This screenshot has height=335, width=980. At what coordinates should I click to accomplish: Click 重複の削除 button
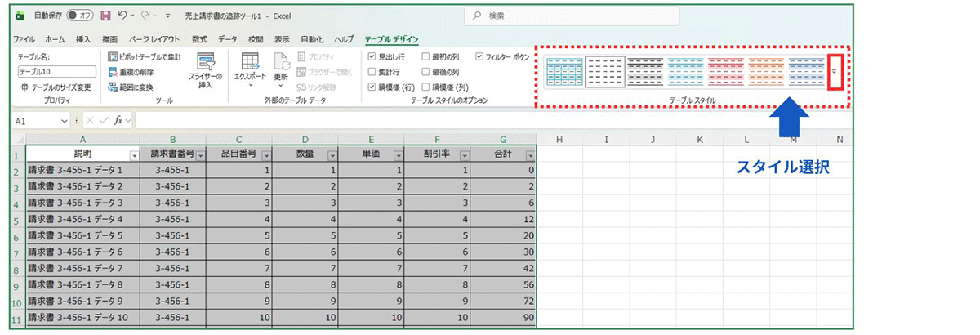tap(131, 72)
